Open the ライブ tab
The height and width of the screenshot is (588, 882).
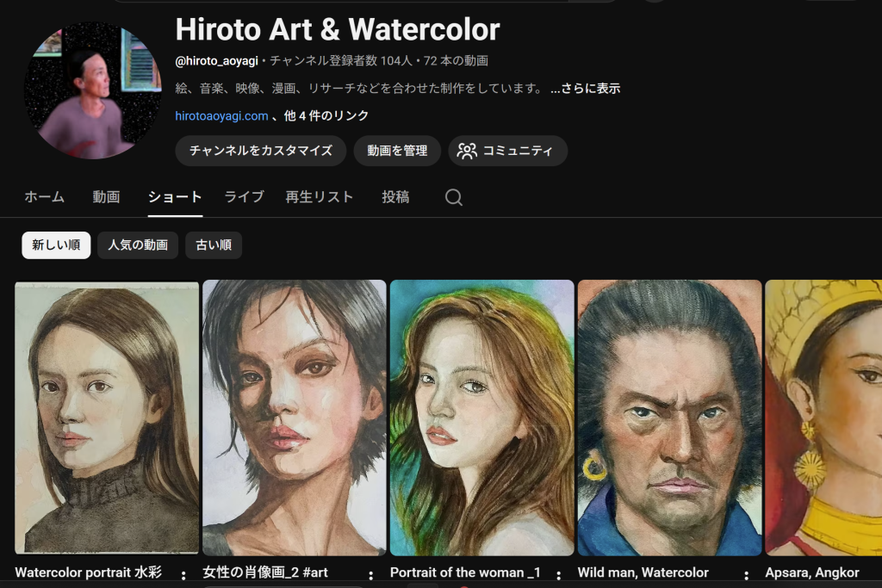[244, 197]
